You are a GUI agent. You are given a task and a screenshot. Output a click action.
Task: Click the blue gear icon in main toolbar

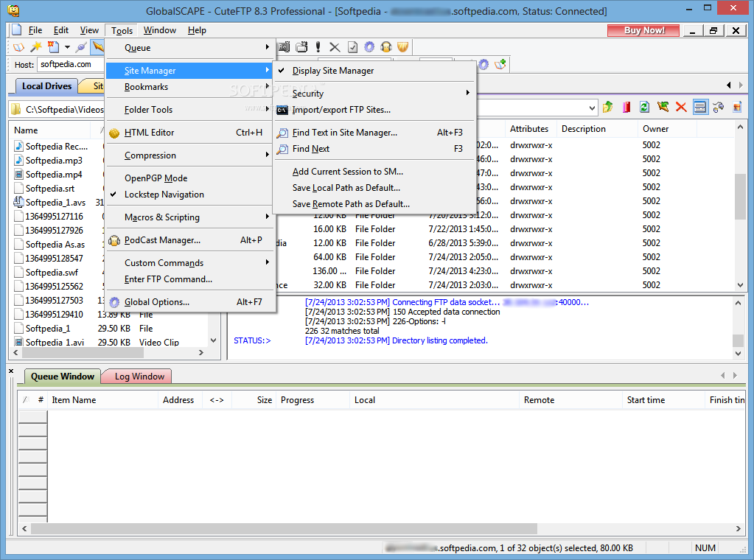coord(369,47)
